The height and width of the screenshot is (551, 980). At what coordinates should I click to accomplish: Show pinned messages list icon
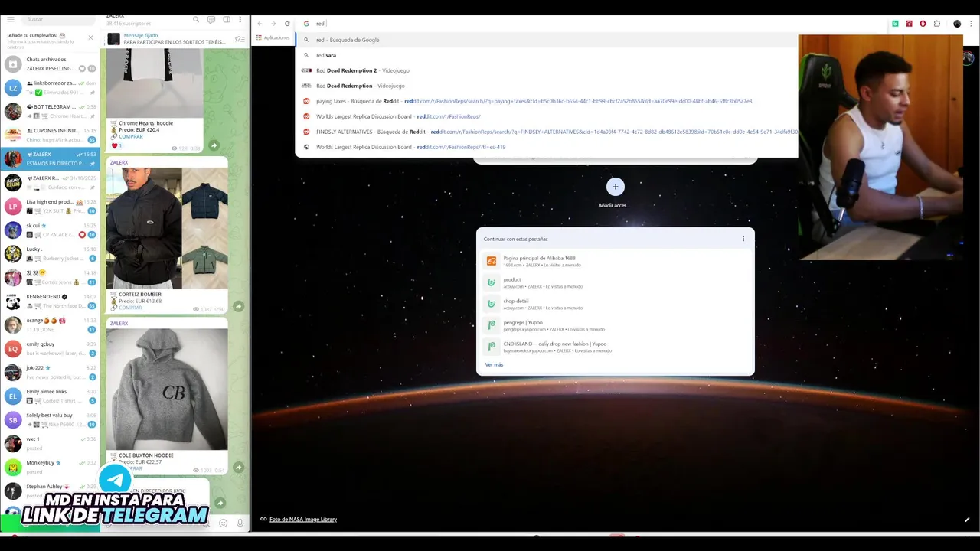pos(240,39)
